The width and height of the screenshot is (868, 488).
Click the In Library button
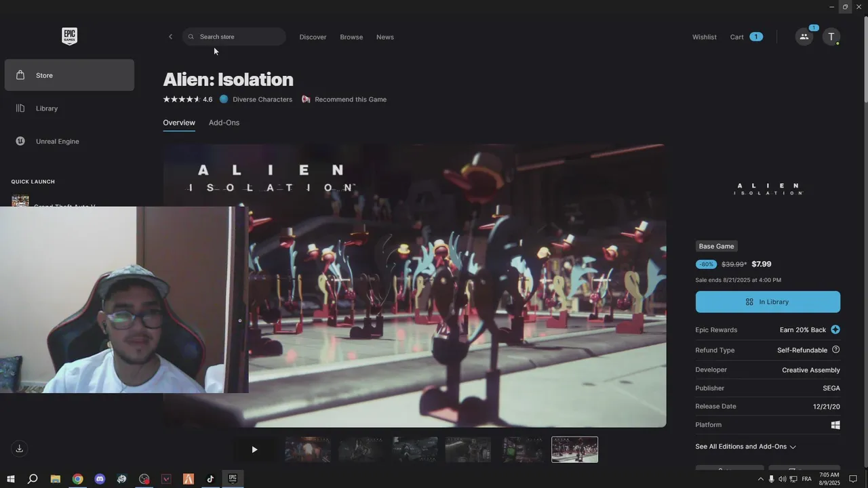pos(768,302)
